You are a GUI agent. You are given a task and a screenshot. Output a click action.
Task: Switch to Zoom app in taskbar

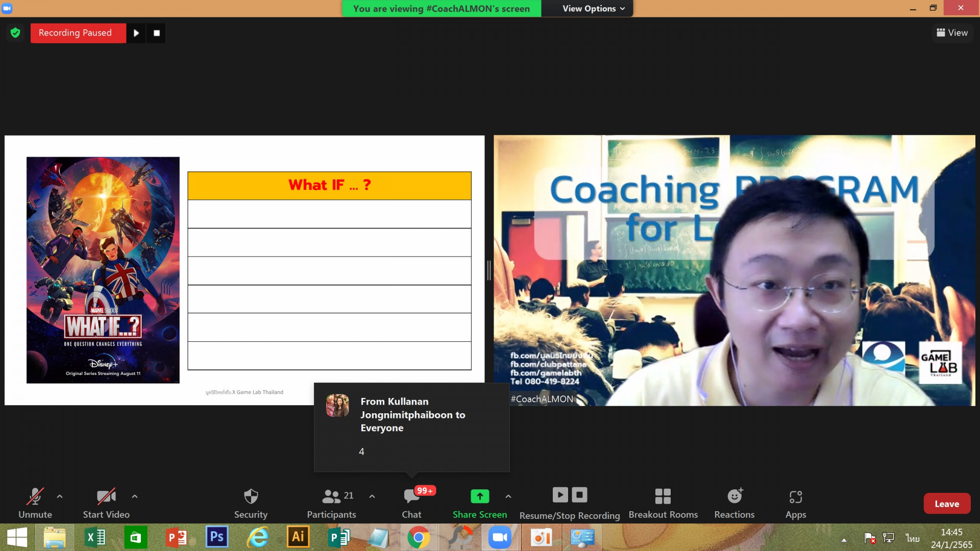500,537
